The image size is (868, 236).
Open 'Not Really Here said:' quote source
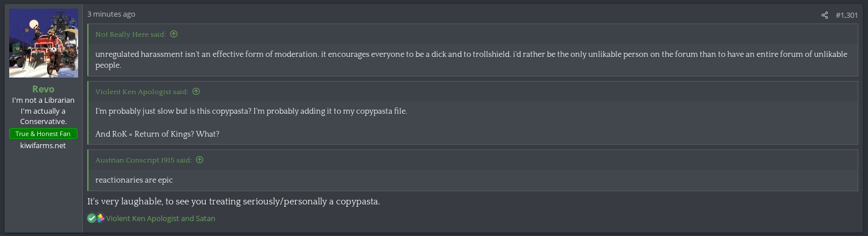(130, 34)
